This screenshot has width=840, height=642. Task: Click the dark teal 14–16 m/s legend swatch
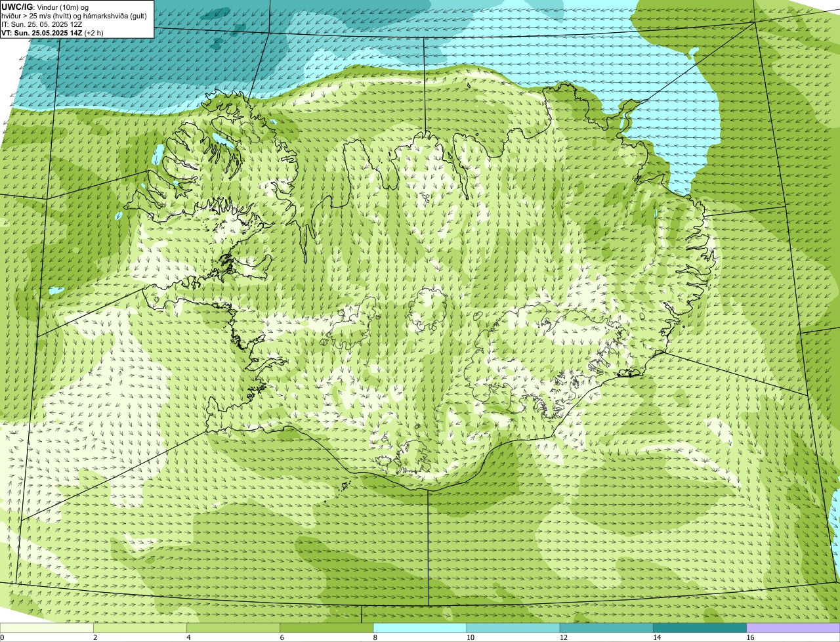coord(700,628)
